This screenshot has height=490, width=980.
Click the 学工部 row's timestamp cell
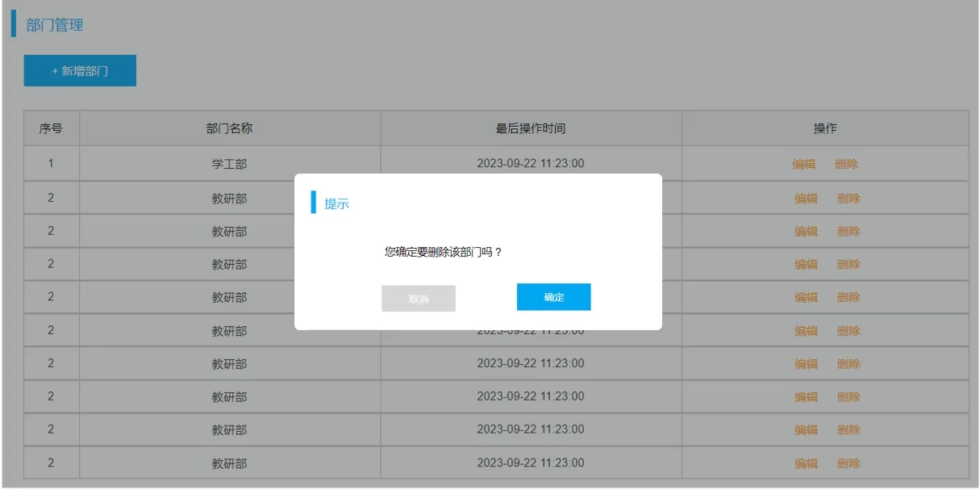point(531,164)
